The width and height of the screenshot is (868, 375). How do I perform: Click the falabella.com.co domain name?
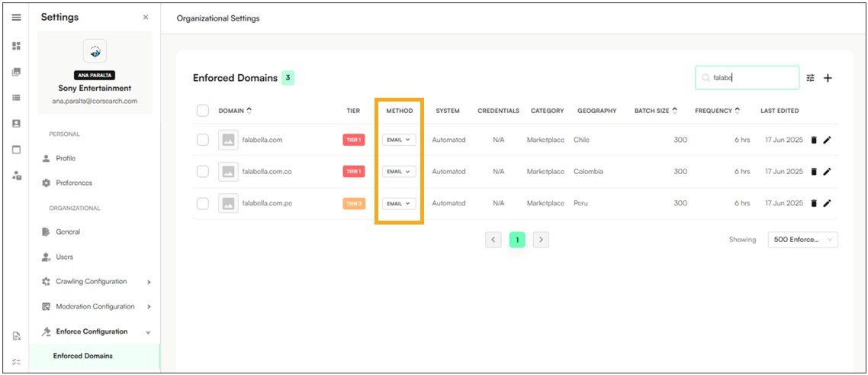tap(267, 172)
